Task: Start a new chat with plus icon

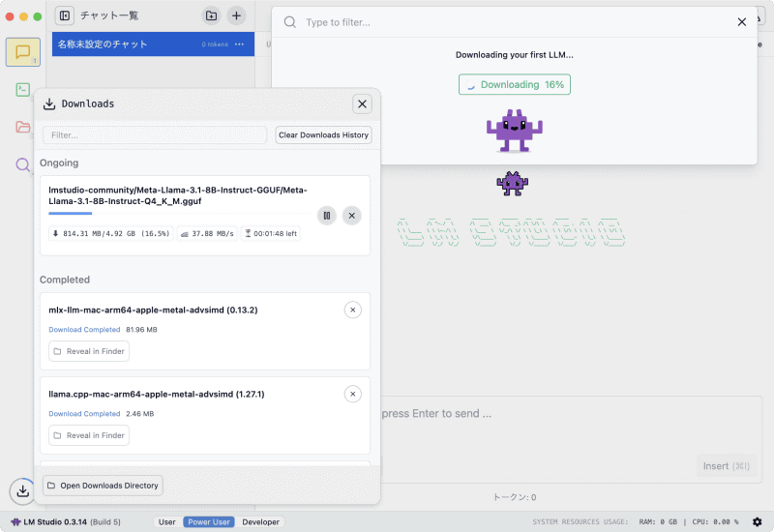Action: click(236, 15)
